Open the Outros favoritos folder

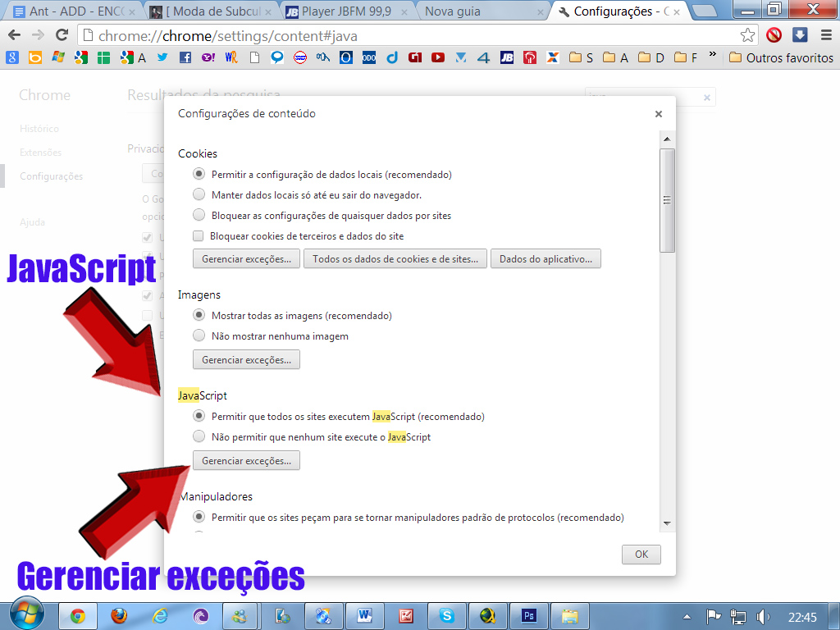tap(781, 57)
